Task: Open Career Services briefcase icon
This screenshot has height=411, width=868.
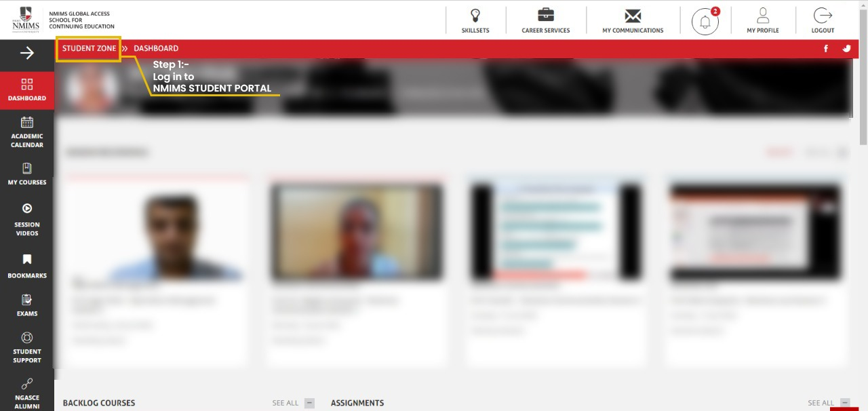Action: coord(545,15)
